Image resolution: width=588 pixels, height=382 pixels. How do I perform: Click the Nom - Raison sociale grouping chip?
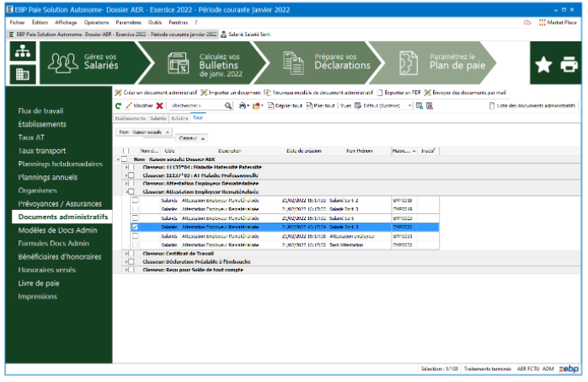(x=144, y=132)
